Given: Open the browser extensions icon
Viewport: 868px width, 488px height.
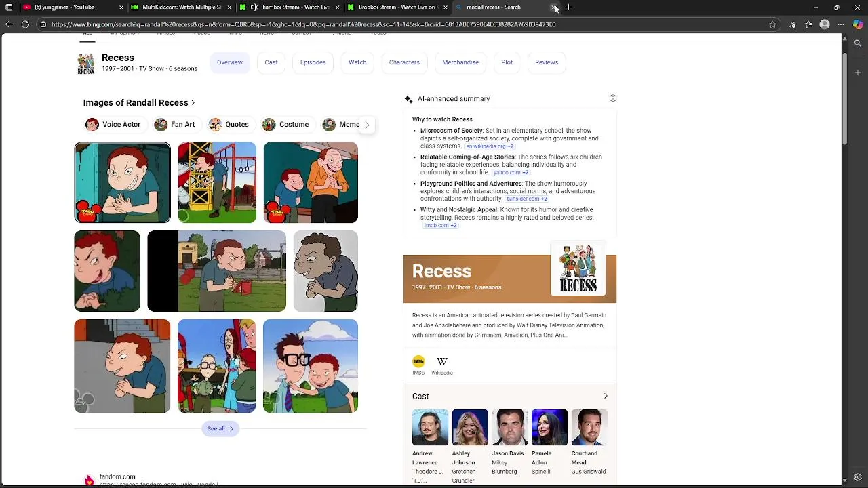Looking at the screenshot, I should pyautogui.click(x=792, y=24).
